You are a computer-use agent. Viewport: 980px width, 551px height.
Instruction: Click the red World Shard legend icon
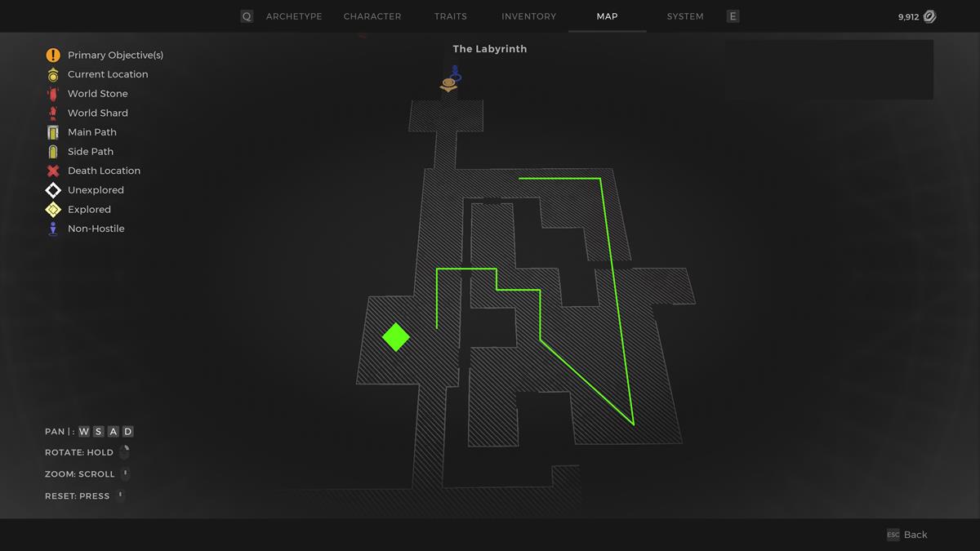[x=53, y=113]
